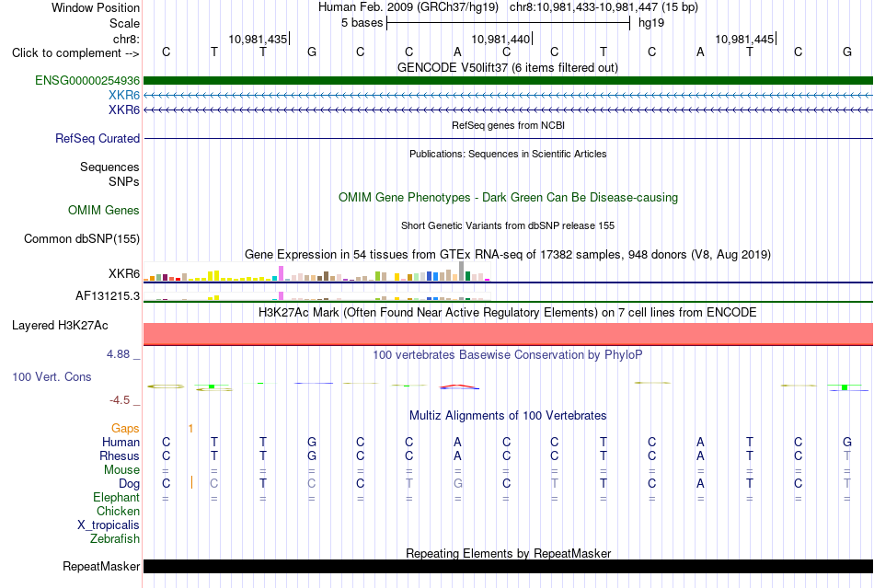Click the Layered H3K27Ac label

click(60, 326)
